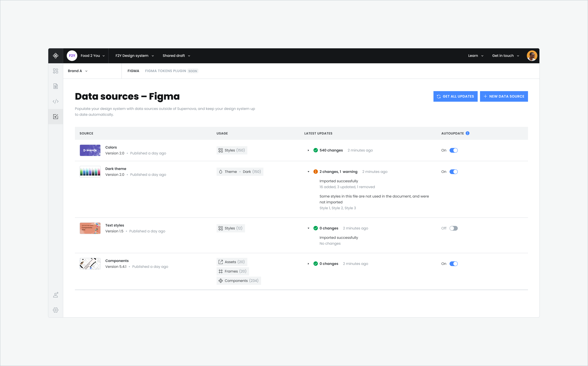Viewport: 588px width, 366px height.
Task: Click the Autoupdate info icon
Action: click(468, 133)
